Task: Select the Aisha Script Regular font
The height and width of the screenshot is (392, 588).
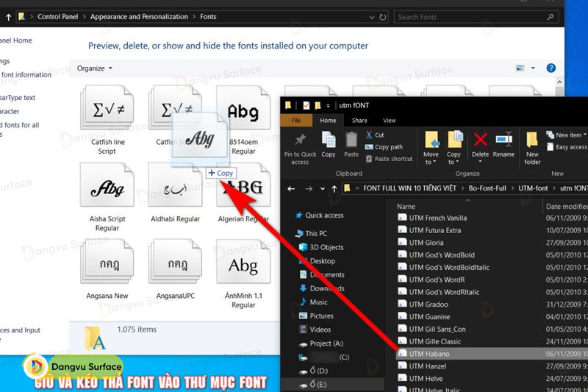Action: (107, 197)
